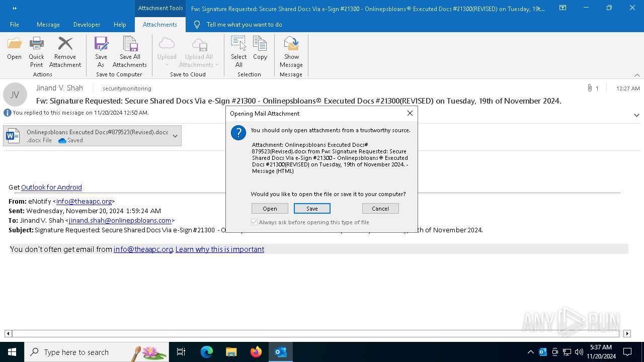Click Cancel in the attachment dialog
The width and height of the screenshot is (644, 362).
(x=380, y=209)
